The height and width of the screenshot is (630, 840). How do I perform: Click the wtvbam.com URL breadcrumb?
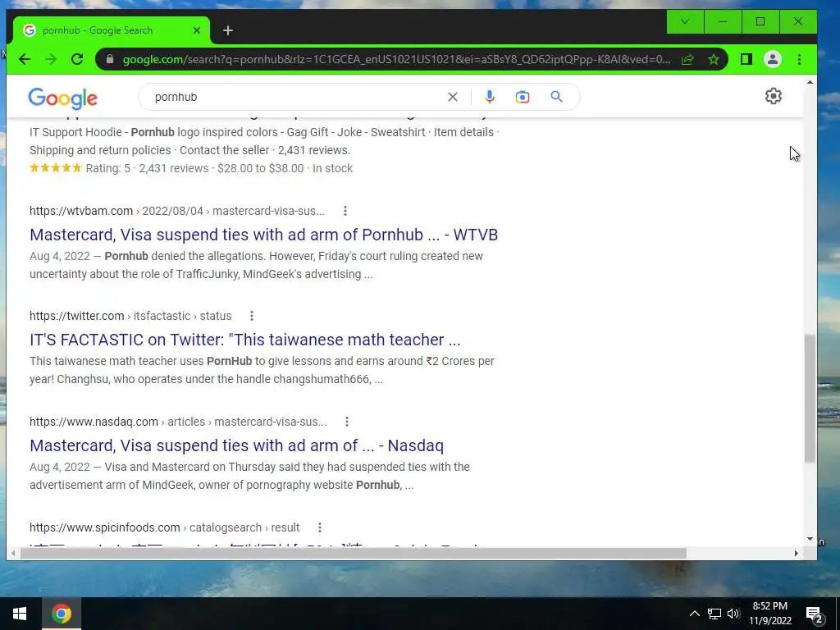click(177, 211)
